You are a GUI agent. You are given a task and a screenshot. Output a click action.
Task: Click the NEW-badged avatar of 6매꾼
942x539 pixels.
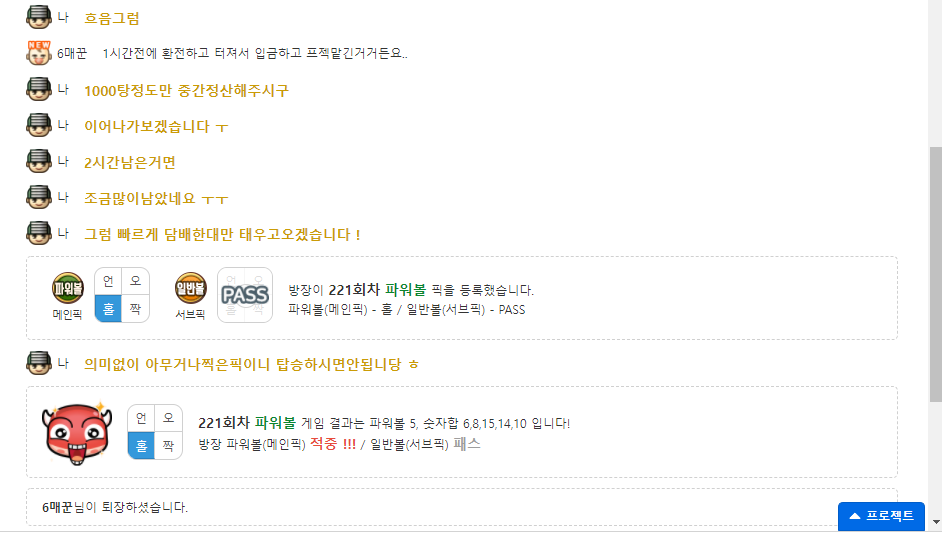coord(39,52)
